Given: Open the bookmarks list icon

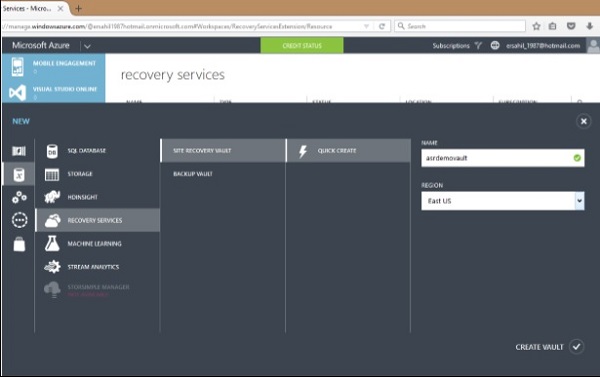Looking at the screenshot, I should point(553,26).
